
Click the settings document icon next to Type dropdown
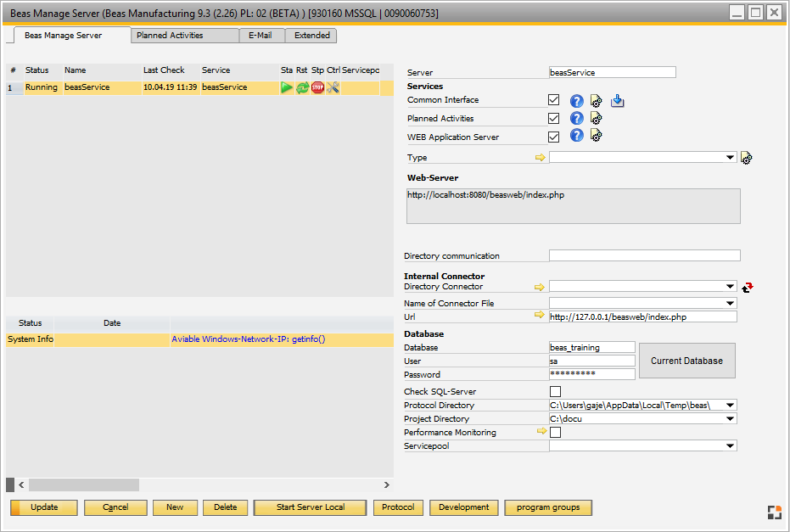(746, 157)
